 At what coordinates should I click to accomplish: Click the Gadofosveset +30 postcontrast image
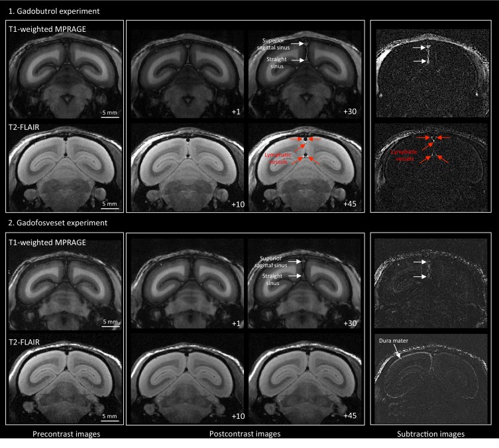(x=305, y=284)
